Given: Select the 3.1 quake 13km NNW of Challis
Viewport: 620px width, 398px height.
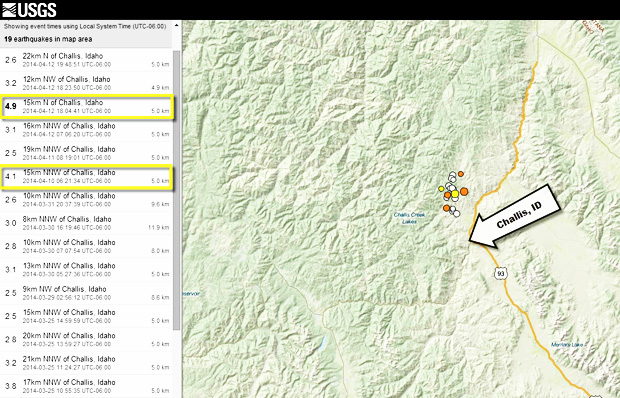Looking at the screenshot, I should pos(86,270).
